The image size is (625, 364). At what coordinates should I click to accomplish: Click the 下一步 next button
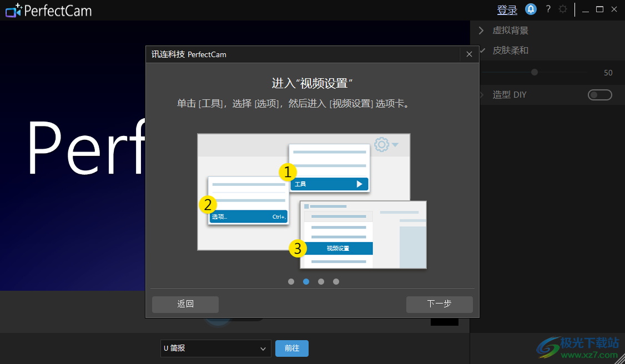click(439, 304)
